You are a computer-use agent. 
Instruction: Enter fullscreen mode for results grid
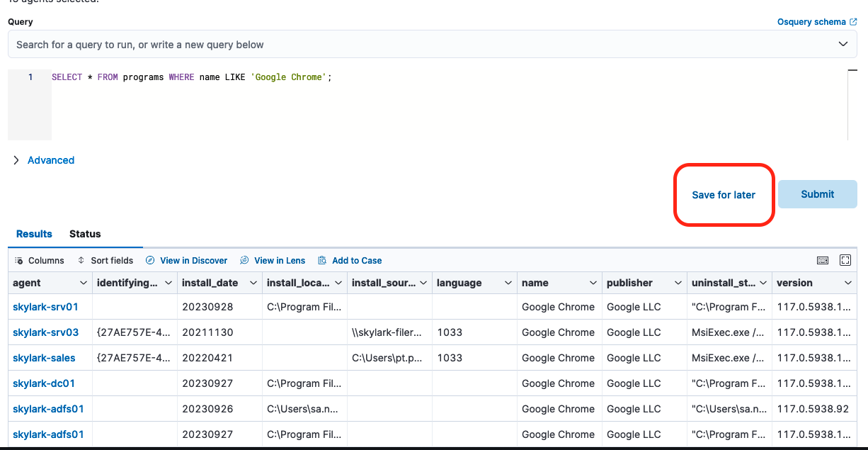tap(845, 260)
